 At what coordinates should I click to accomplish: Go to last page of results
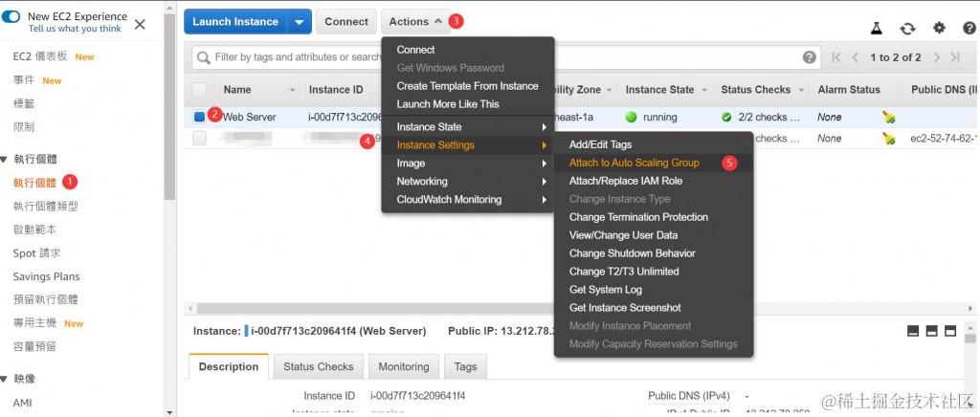click(x=955, y=57)
